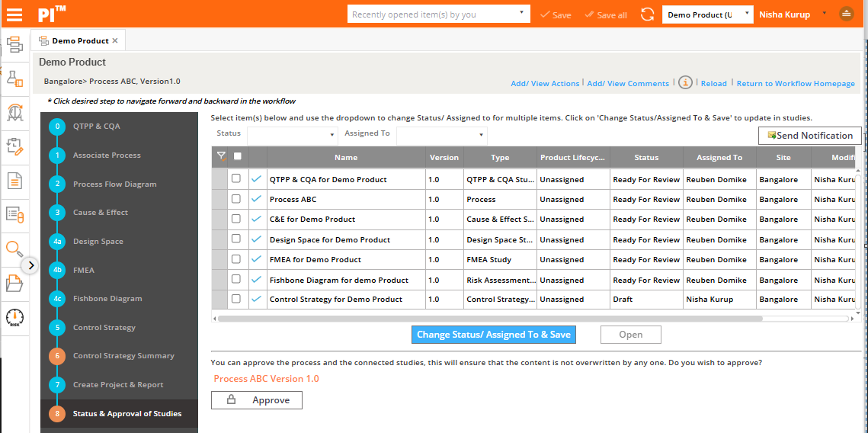Click Return to Workflow Homepage link

pos(796,84)
